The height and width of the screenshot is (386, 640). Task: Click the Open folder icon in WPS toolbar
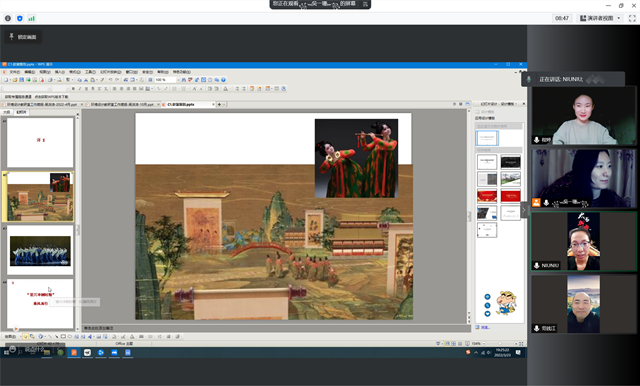click(15, 80)
